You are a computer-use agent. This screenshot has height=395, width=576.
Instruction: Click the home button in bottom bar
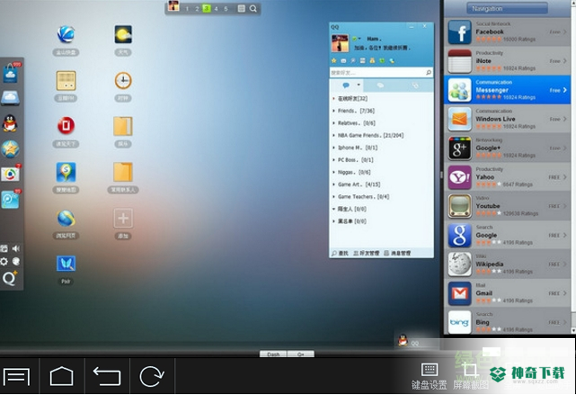point(62,376)
